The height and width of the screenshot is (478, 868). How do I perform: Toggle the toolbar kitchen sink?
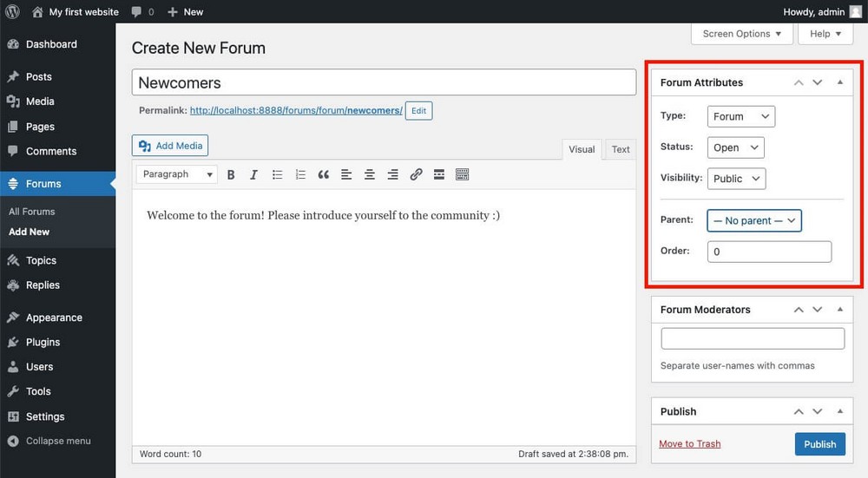[463, 175]
